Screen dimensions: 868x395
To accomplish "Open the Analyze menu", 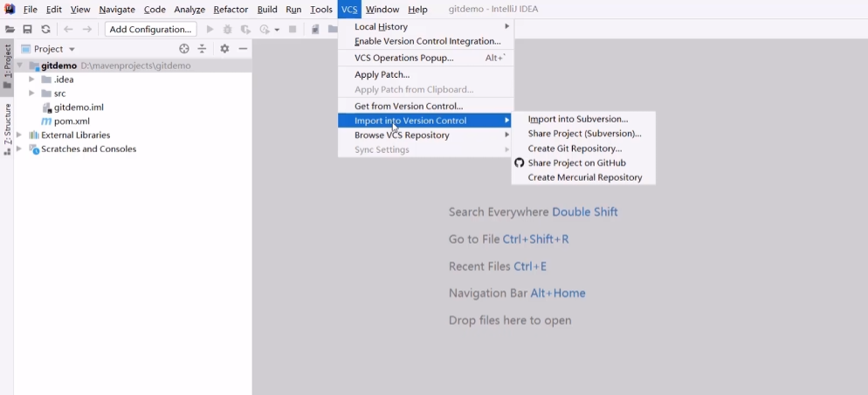I will point(189,10).
